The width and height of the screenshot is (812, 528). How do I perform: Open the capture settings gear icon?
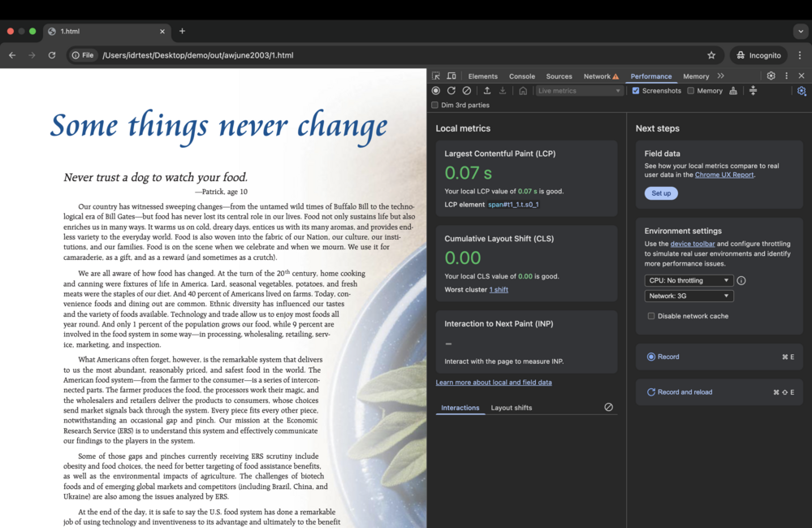click(x=801, y=91)
